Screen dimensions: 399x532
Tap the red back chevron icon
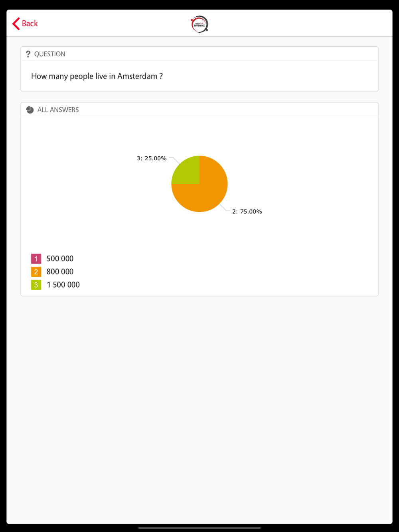click(16, 24)
